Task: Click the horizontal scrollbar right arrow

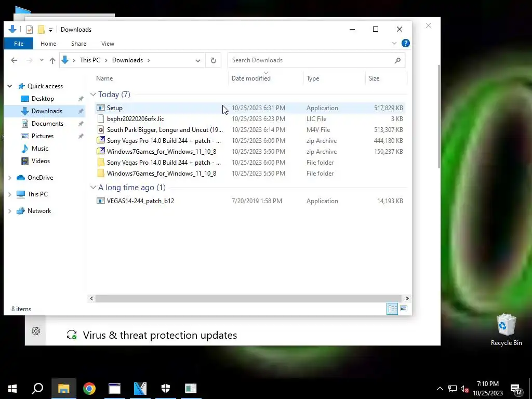Action: coord(407,299)
